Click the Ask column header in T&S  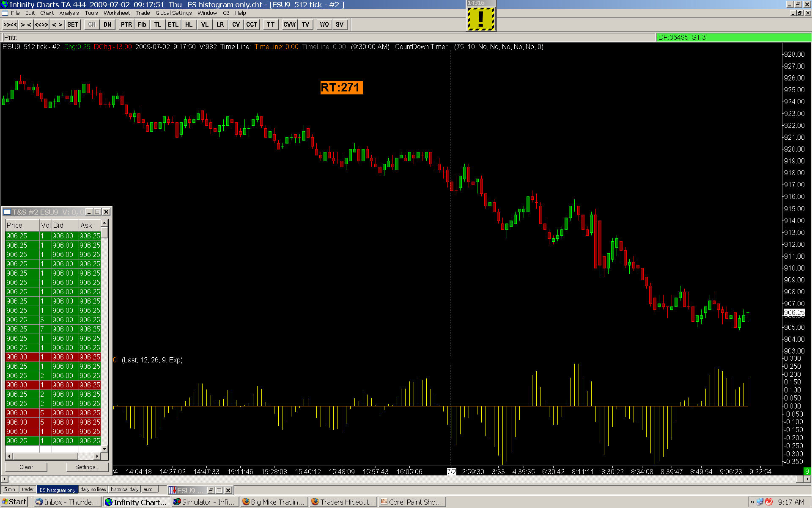(x=90, y=226)
